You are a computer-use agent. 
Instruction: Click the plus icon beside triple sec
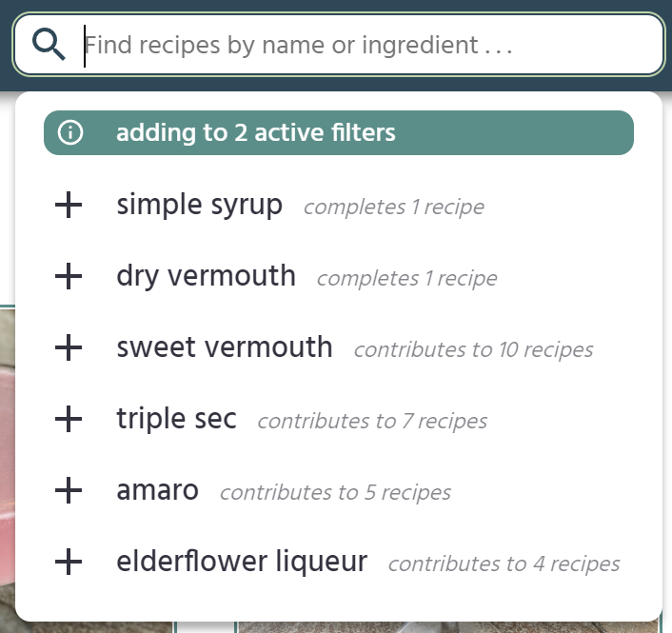pos(69,420)
